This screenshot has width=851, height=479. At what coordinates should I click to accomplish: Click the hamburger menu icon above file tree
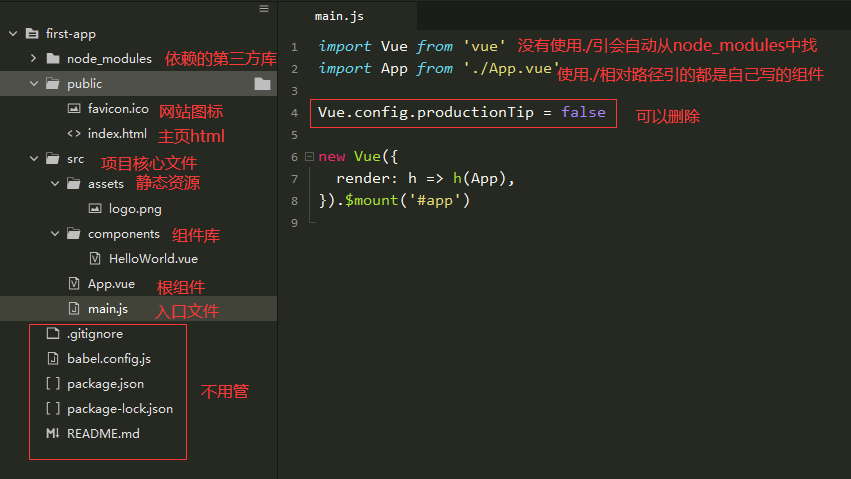coord(264,8)
